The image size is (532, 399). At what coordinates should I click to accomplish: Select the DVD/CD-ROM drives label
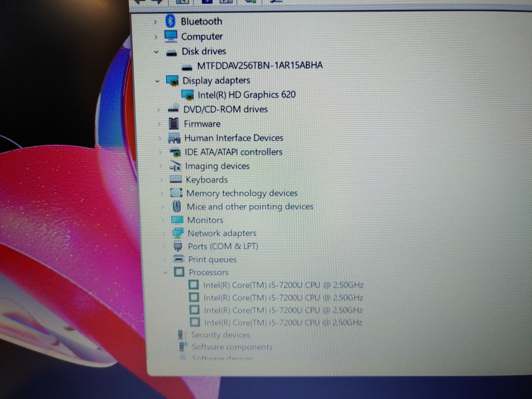(x=225, y=109)
